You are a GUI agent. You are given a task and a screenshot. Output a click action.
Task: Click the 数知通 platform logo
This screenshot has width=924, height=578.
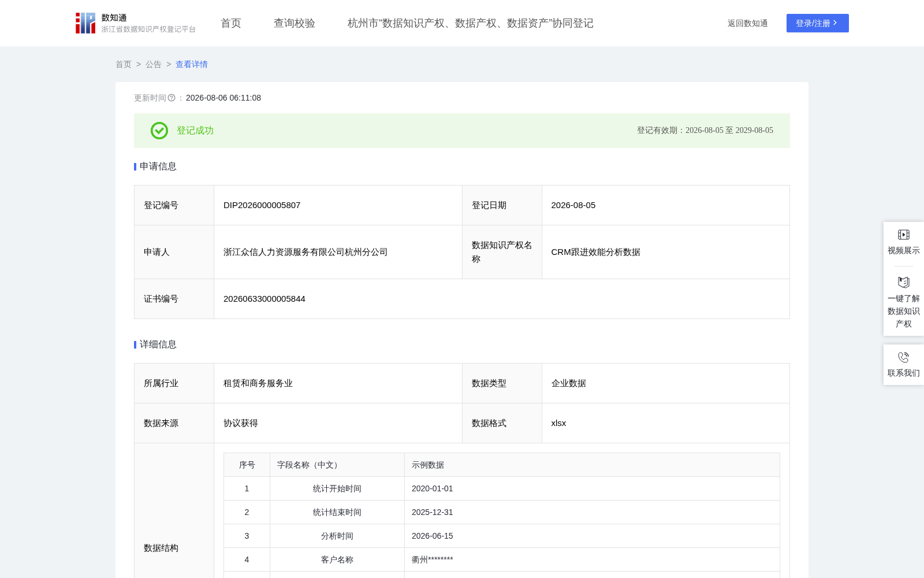click(x=135, y=23)
